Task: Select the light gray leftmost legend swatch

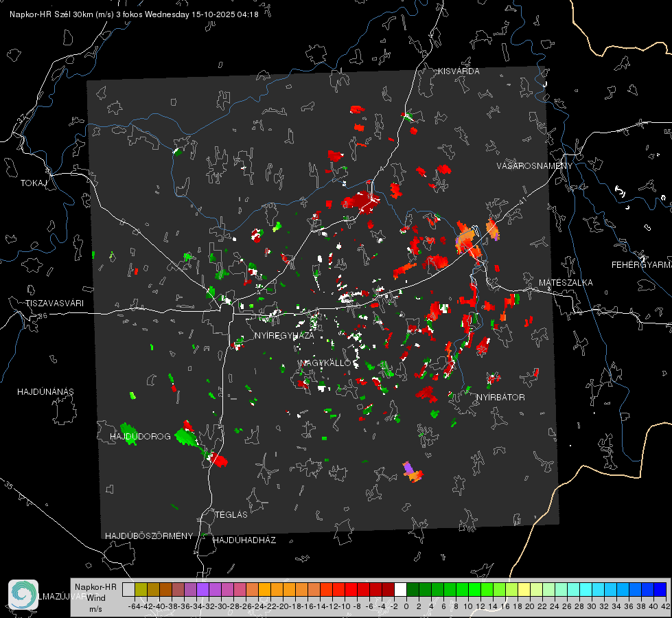Action: [x=128, y=589]
